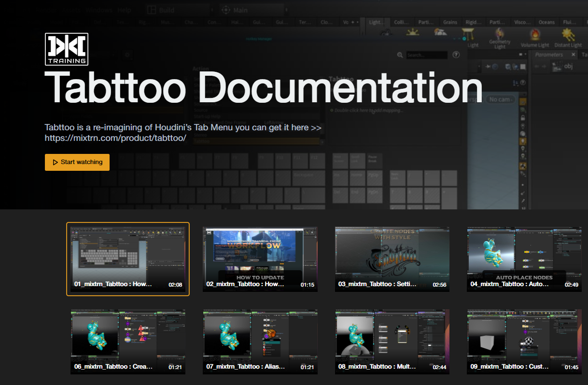Click the obj icon in the Parameters path bar
Screen dimensions: 588x385
556,66
